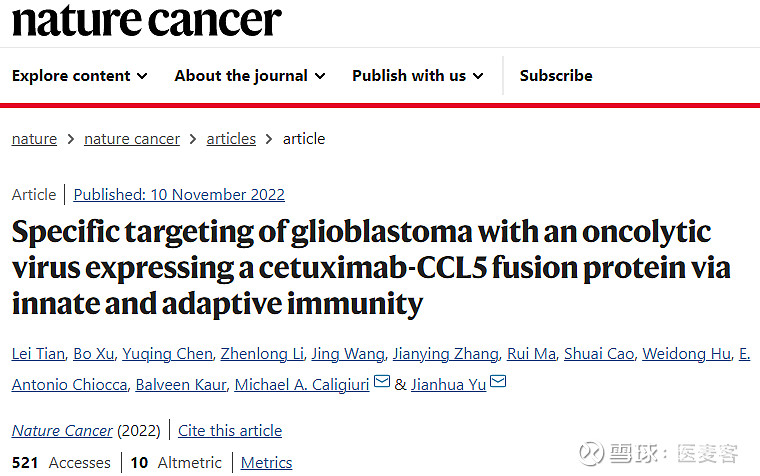Open the nature cancer breadcrumb link
The width and height of the screenshot is (760, 476).
[132, 139]
